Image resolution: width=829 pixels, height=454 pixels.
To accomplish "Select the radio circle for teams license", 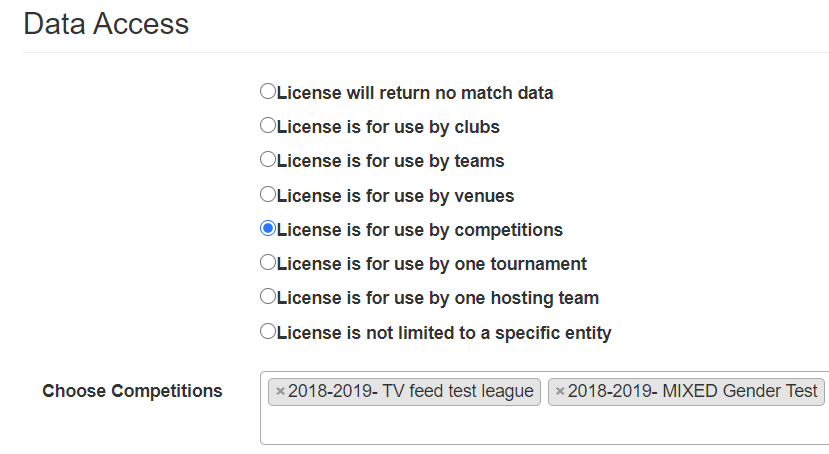I will [268, 159].
